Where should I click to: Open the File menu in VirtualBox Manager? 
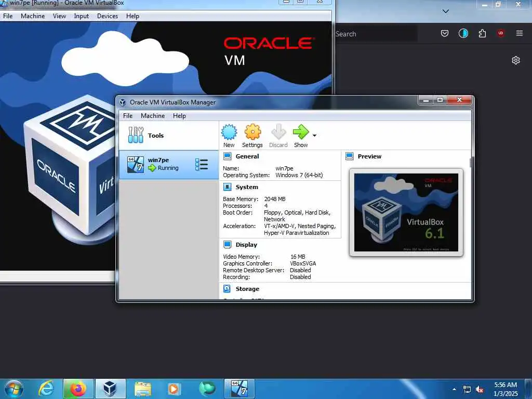128,116
